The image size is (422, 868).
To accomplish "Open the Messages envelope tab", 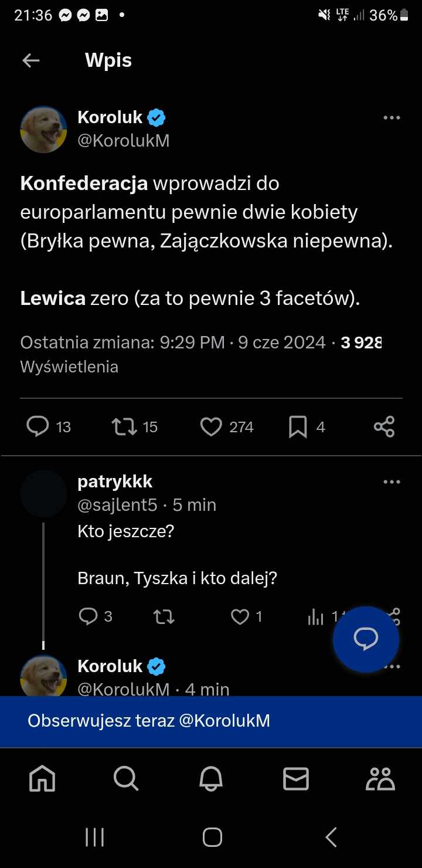I will click(296, 779).
